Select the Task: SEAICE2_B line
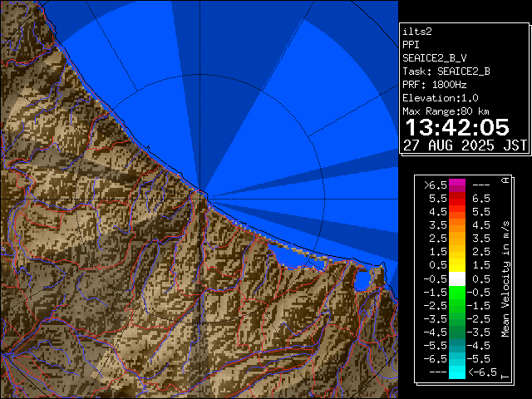Viewport: 532px width, 399px height. click(x=446, y=71)
